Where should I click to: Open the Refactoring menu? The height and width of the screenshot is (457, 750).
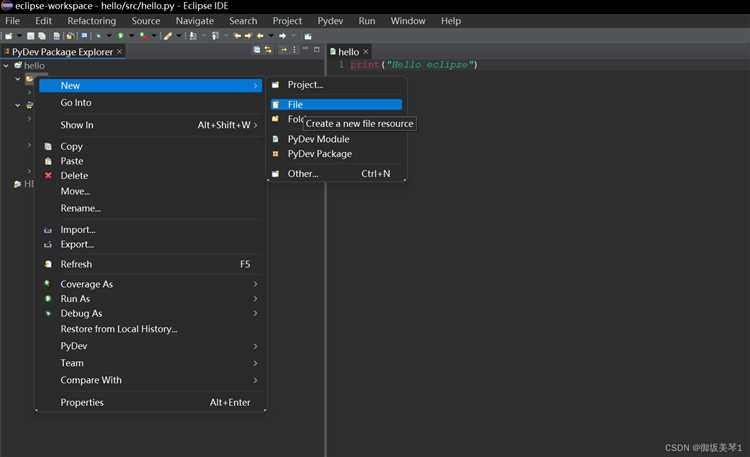91,21
